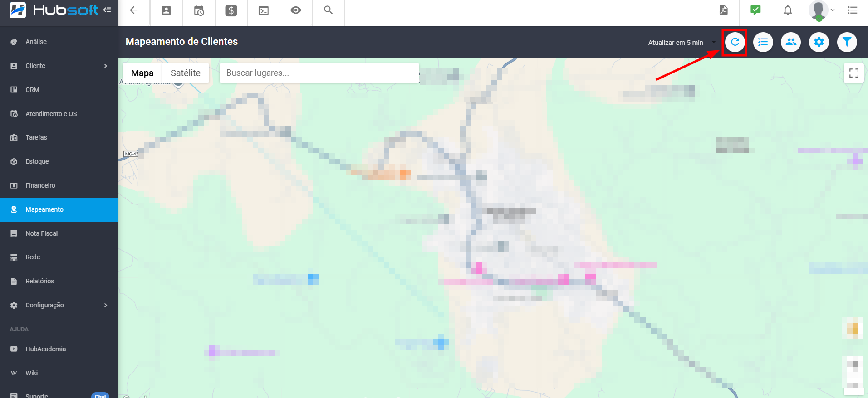The width and height of the screenshot is (868, 398).
Task: Open the calendar clock icon in top bar
Action: [x=199, y=10]
